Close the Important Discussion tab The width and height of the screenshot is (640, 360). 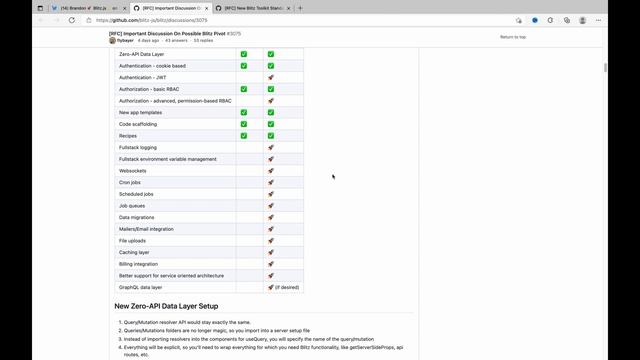(207, 8)
